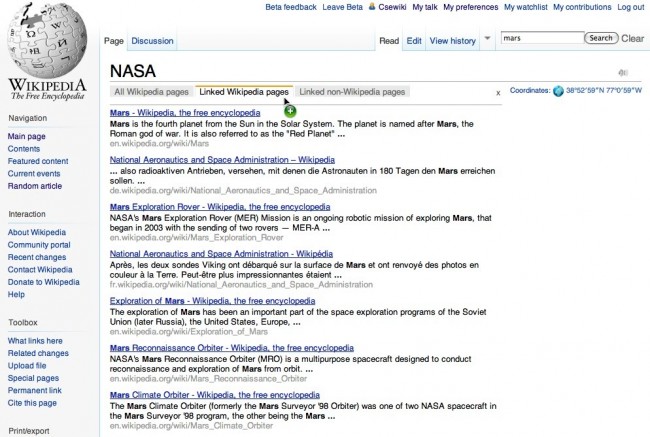Image resolution: width=650 pixels, height=437 pixels.
Task: Open Mars Climate Orbiter result link
Action: pos(215,395)
